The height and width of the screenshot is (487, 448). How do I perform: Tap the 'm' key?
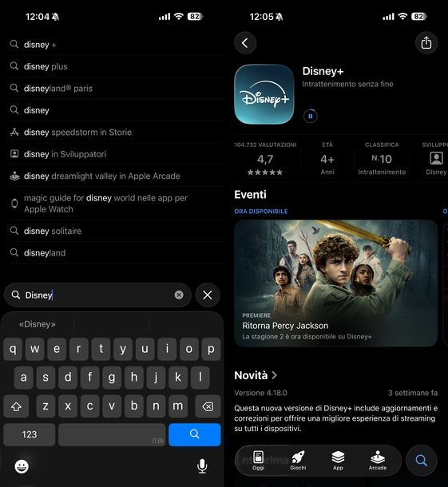point(178,406)
